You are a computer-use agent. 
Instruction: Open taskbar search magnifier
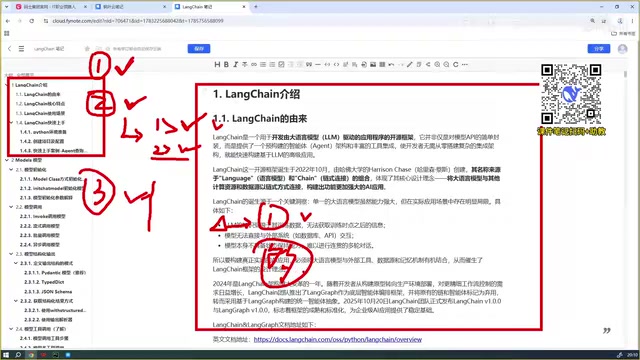click(x=18, y=355)
